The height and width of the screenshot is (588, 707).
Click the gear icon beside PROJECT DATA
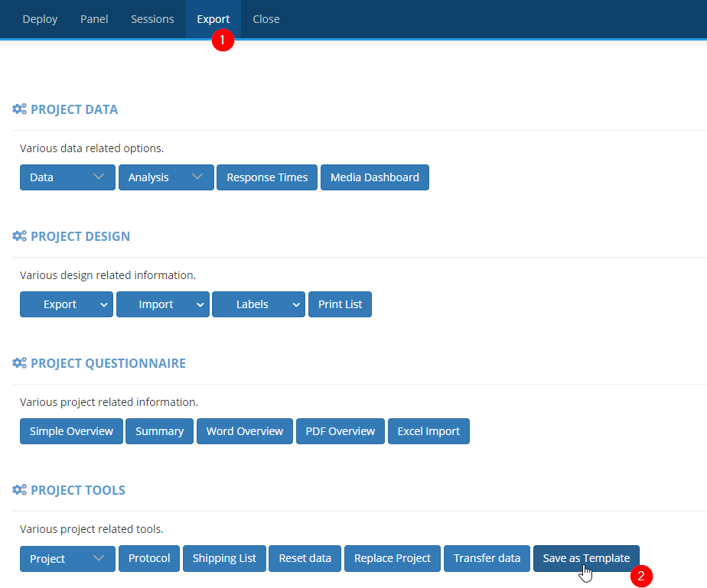click(x=18, y=109)
